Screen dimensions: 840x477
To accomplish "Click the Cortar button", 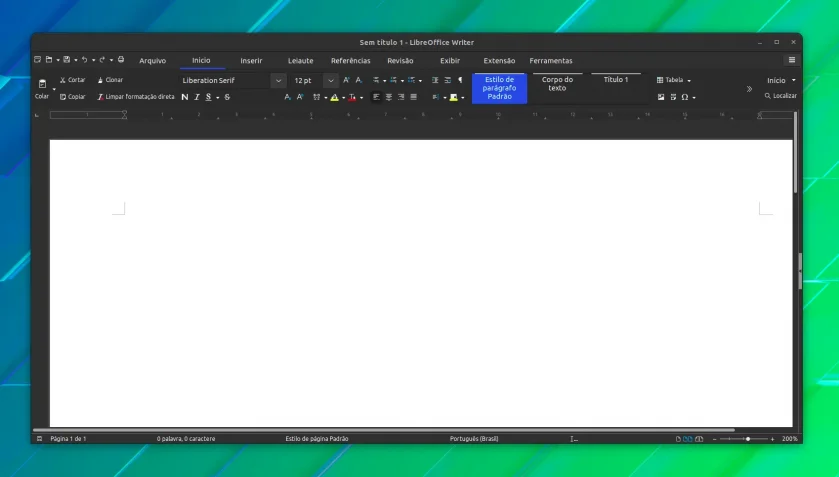I will pos(72,80).
